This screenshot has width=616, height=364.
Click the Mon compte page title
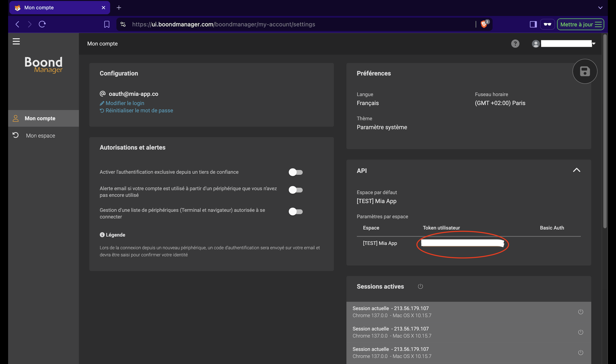click(x=102, y=44)
